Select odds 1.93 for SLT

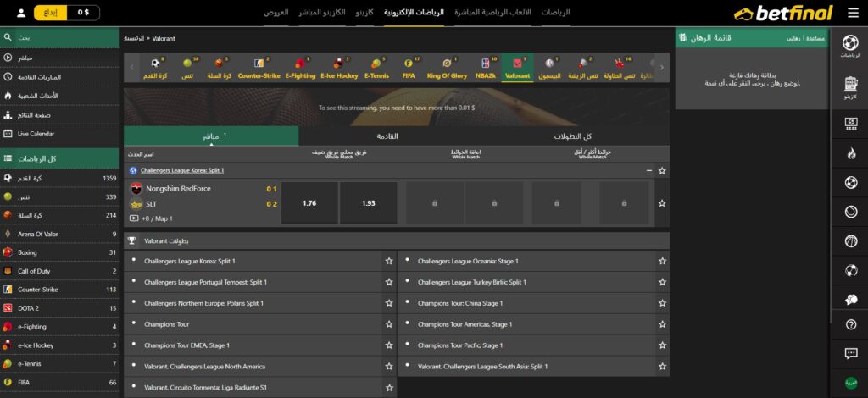pos(368,203)
